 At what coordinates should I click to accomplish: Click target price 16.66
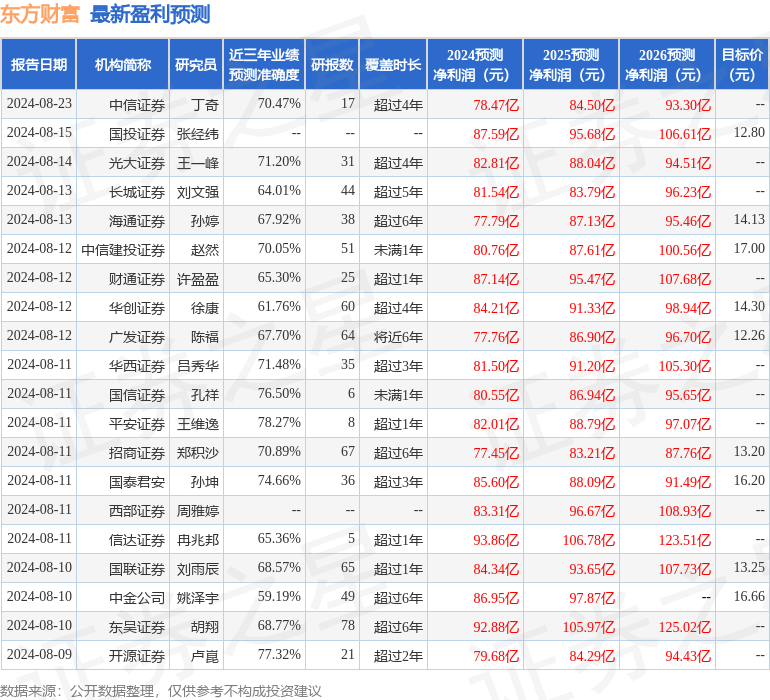[749, 596]
